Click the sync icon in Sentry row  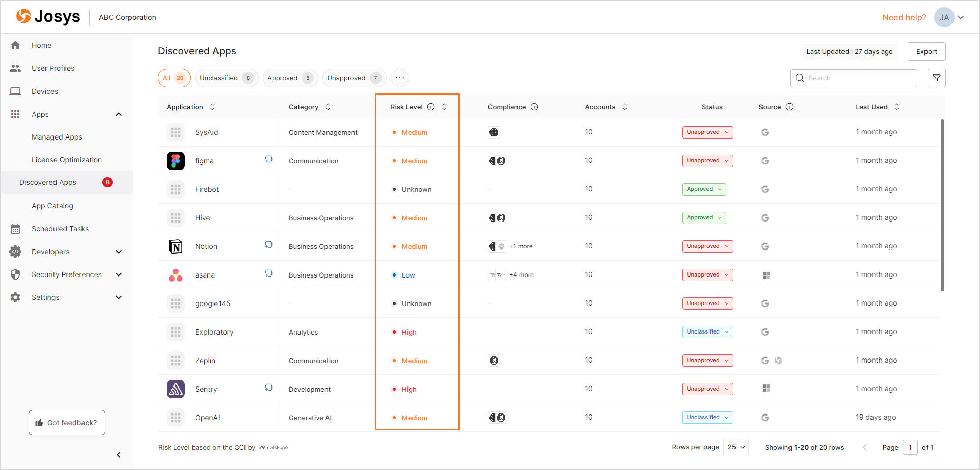268,388
